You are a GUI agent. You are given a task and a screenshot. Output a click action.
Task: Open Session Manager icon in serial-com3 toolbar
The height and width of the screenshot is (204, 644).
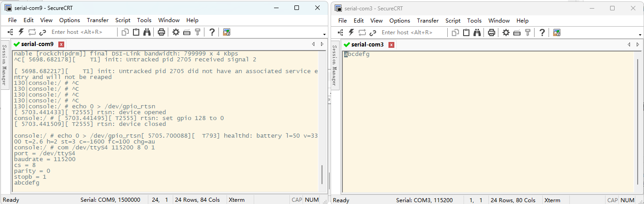(341, 32)
